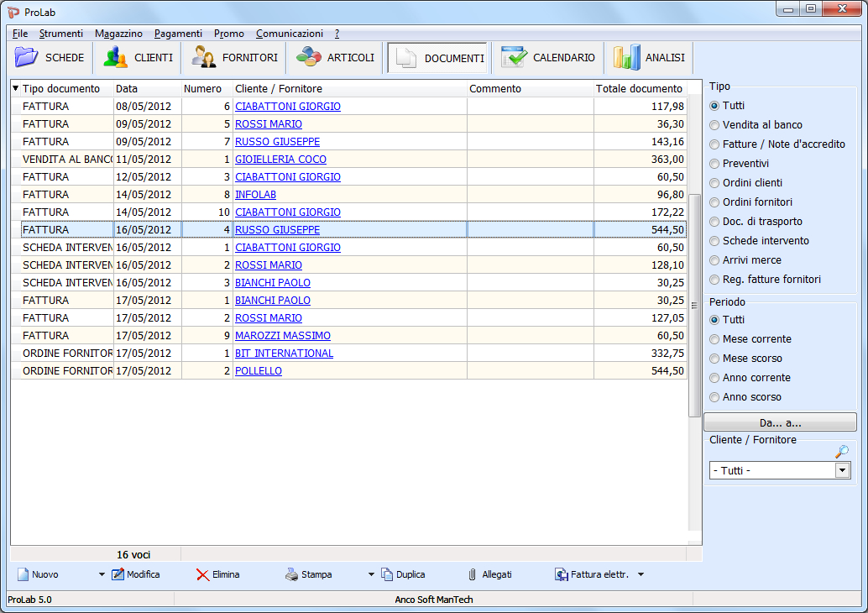868x613 pixels.
Task: Click the 16 voci count label
Action: (x=133, y=554)
